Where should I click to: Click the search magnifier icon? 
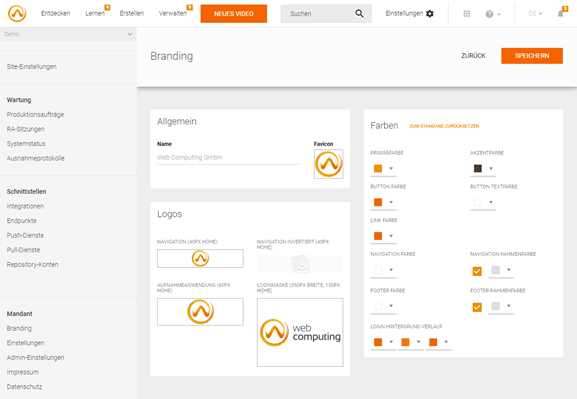click(359, 14)
